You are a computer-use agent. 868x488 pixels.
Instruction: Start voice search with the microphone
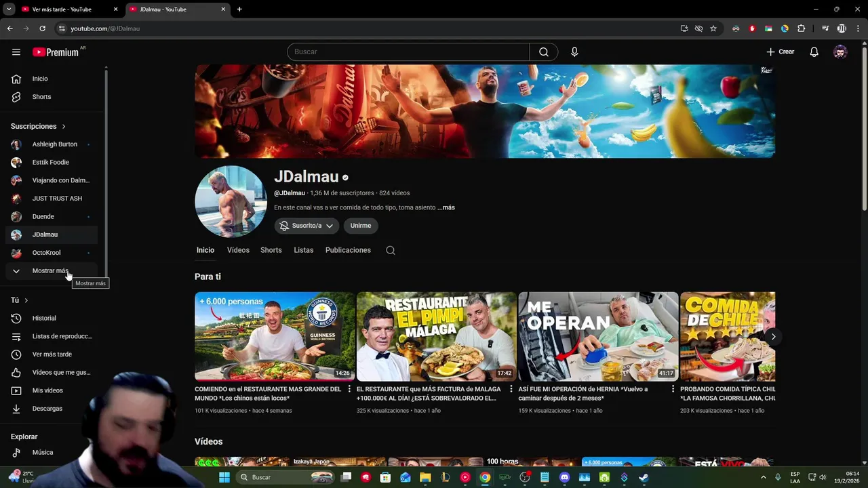(574, 52)
